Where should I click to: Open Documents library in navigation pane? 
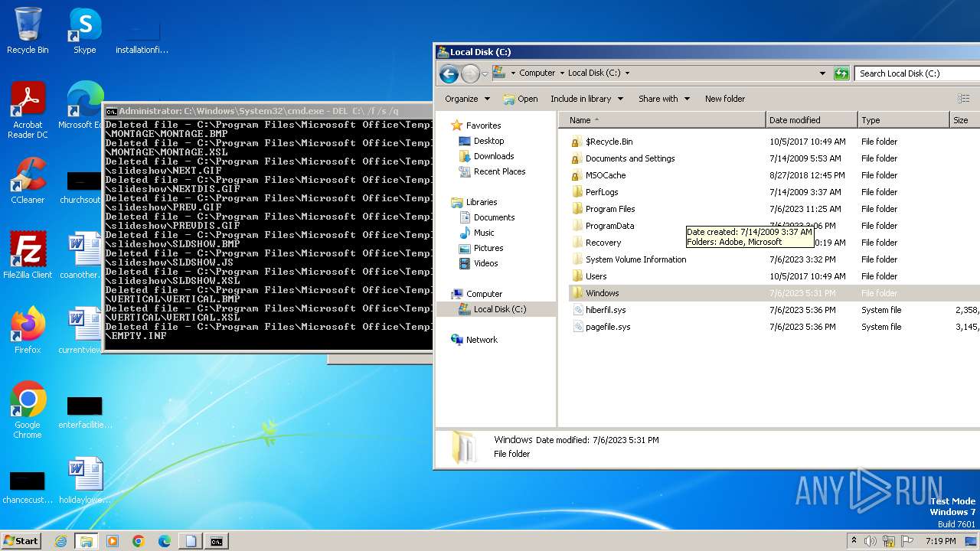pos(494,217)
